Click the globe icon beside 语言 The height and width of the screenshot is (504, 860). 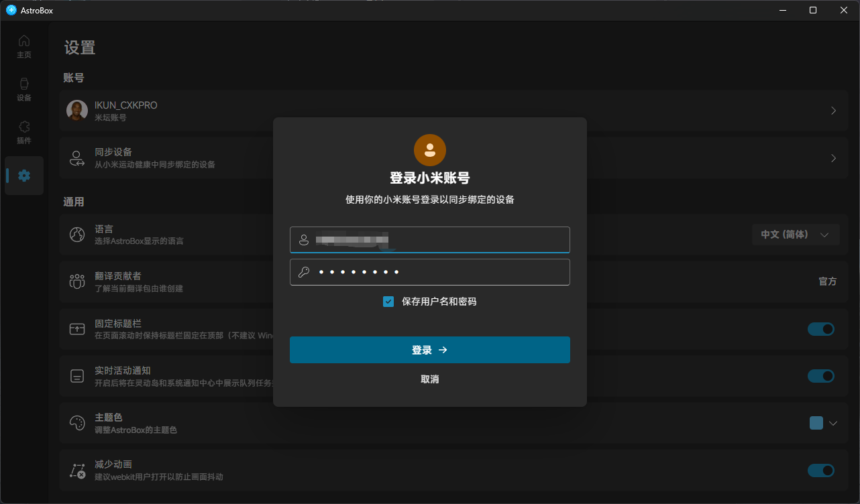tap(77, 235)
